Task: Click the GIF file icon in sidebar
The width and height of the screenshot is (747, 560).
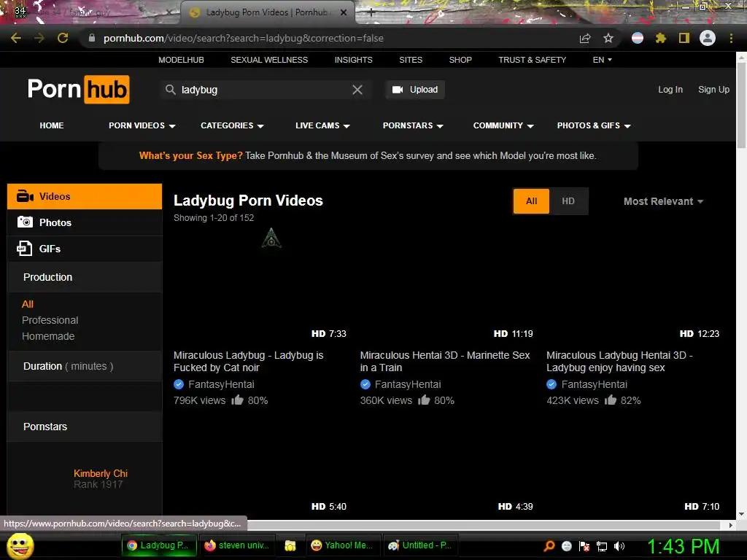Action: [x=24, y=248]
